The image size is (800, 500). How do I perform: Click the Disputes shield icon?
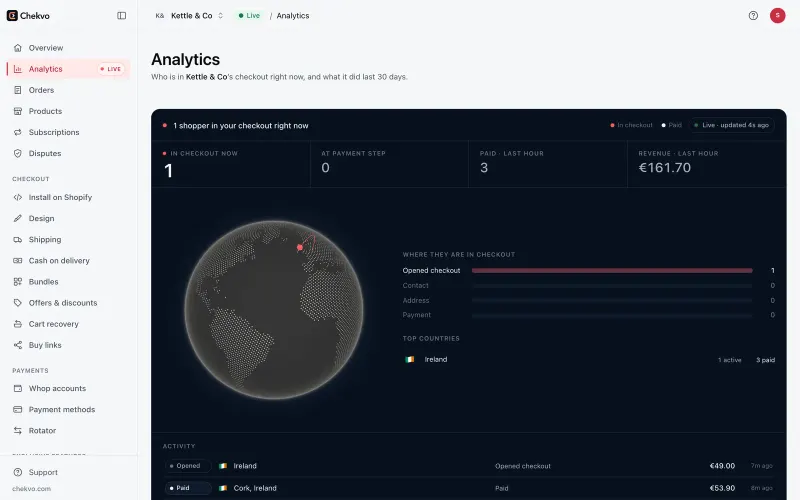tap(18, 153)
